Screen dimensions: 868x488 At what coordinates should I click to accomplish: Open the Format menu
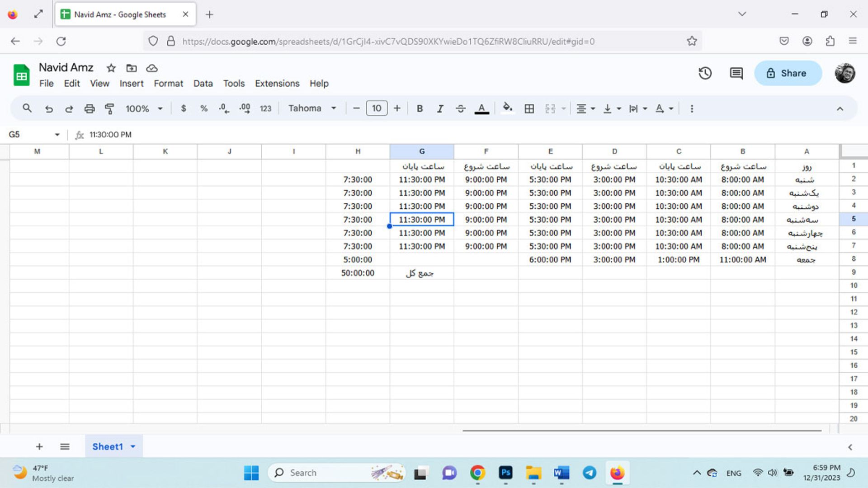pyautogui.click(x=168, y=84)
